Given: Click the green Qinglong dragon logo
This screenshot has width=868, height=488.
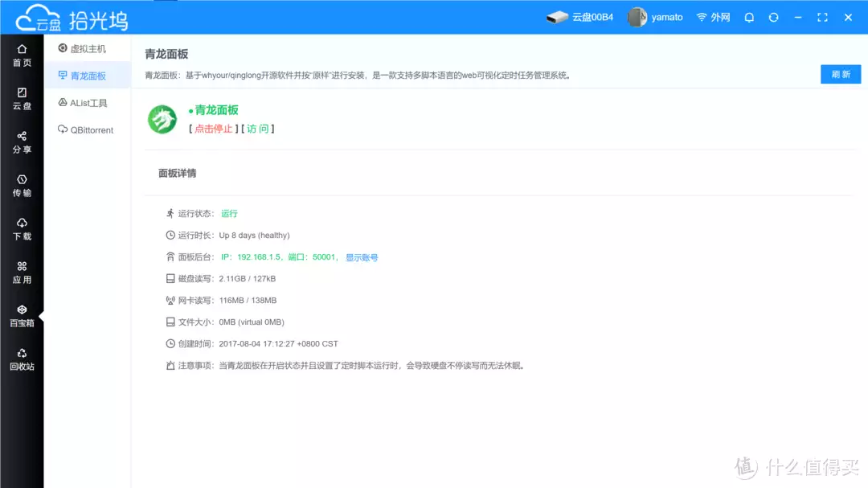Looking at the screenshot, I should click(x=162, y=119).
